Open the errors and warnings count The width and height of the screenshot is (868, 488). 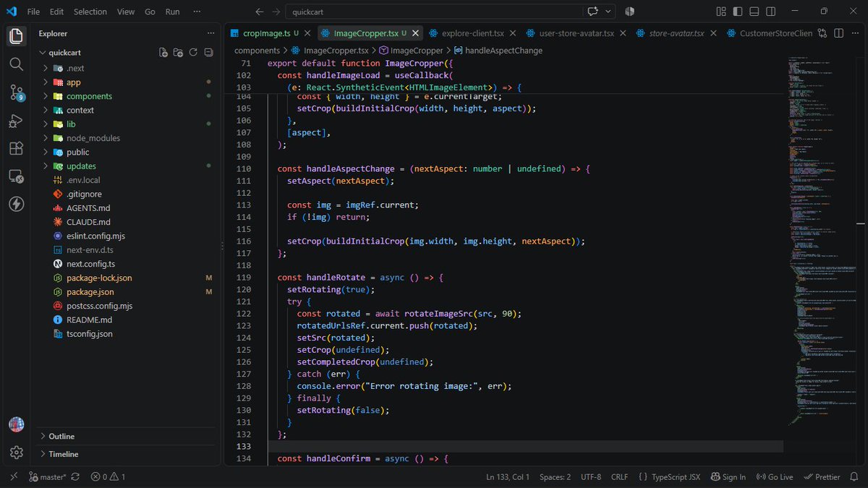pos(108,477)
